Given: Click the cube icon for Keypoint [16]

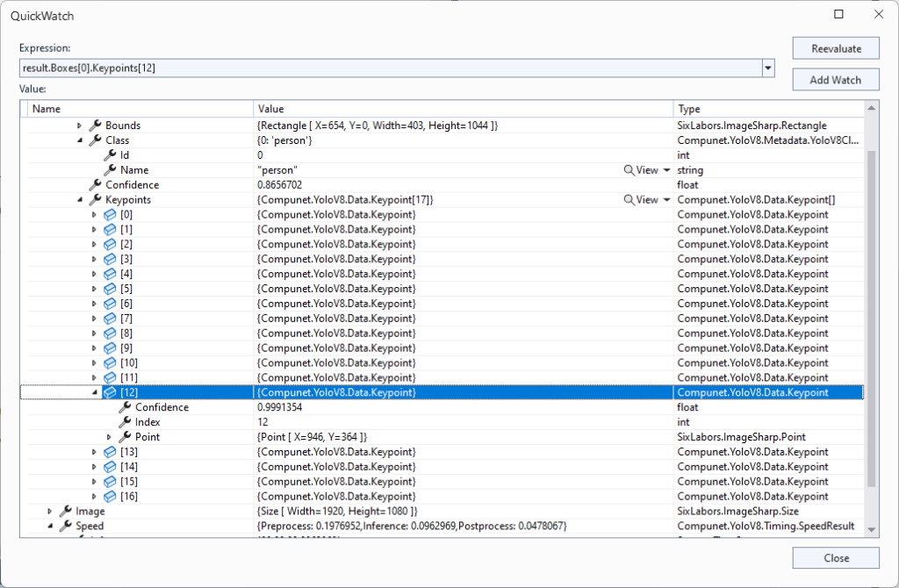Looking at the screenshot, I should pyautogui.click(x=110, y=497).
